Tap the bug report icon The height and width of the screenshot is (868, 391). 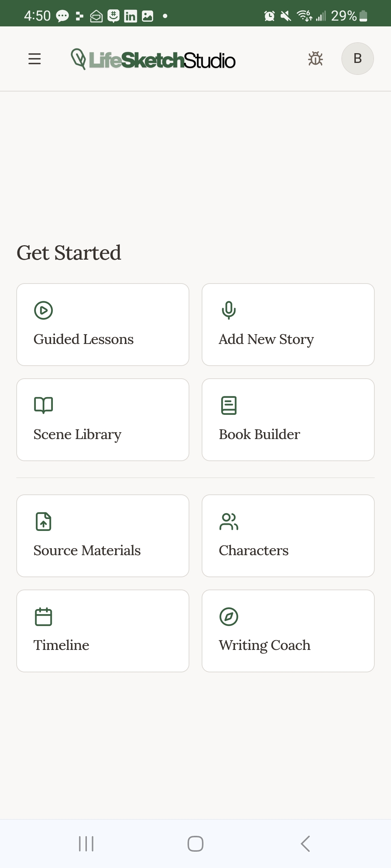(315, 59)
